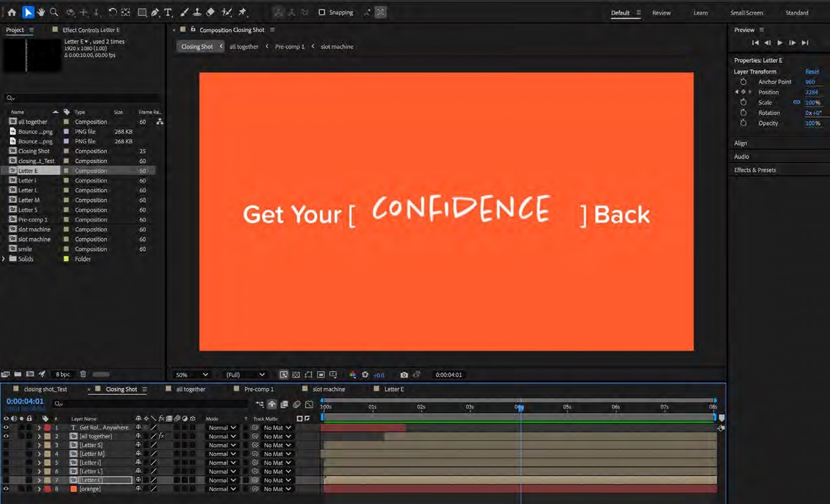The height and width of the screenshot is (504, 830).
Task: Switch to the Pre-comp 1 timeline tab
Action: tap(258, 389)
